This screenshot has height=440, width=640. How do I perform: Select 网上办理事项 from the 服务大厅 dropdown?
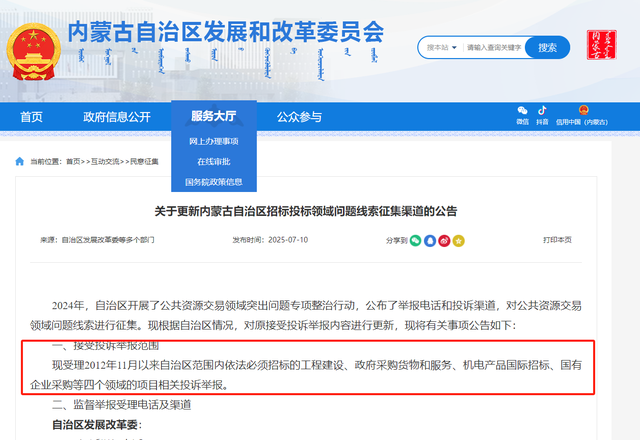tap(213, 142)
